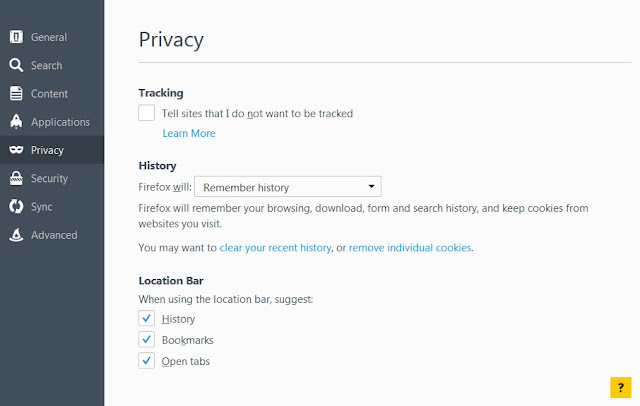Screen dimensions: 640x406
Task: Enable the do-not-track checkbox
Action: [x=147, y=113]
